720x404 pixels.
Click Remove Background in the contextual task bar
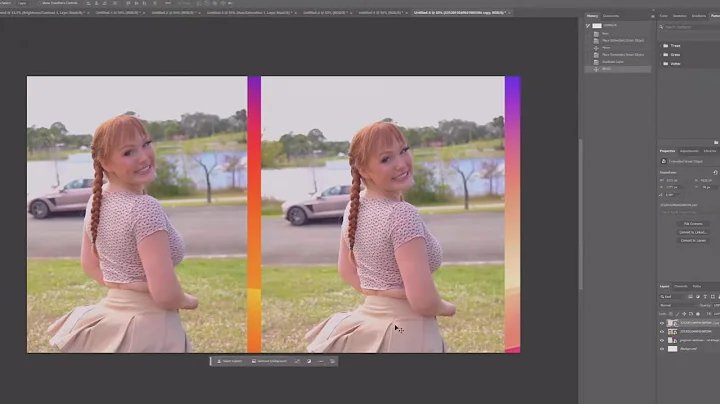(x=269, y=361)
